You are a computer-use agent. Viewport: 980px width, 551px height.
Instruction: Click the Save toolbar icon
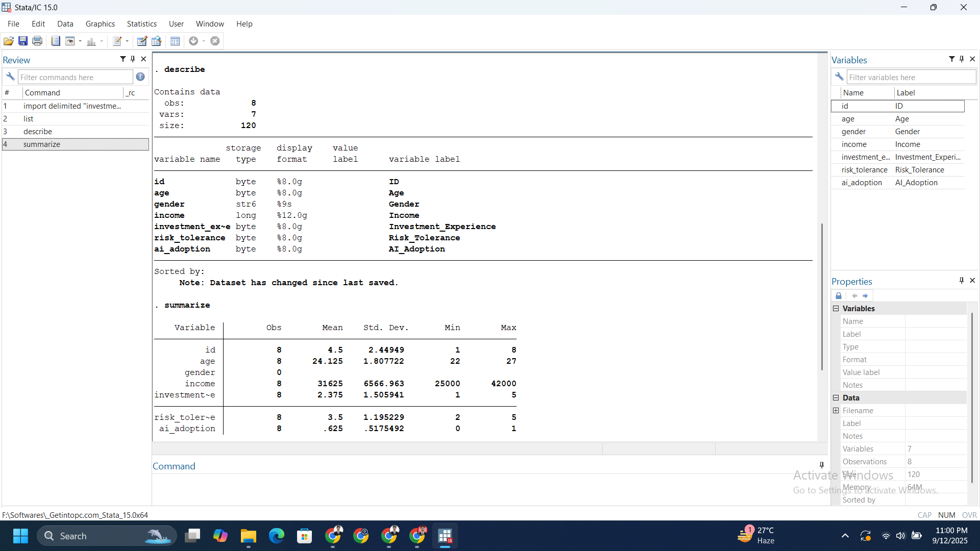(x=23, y=41)
